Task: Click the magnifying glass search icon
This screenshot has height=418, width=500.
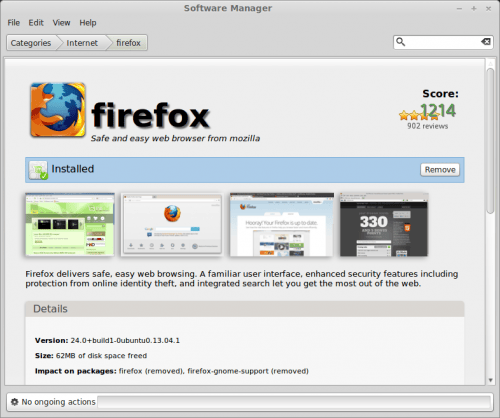Action: [400, 42]
